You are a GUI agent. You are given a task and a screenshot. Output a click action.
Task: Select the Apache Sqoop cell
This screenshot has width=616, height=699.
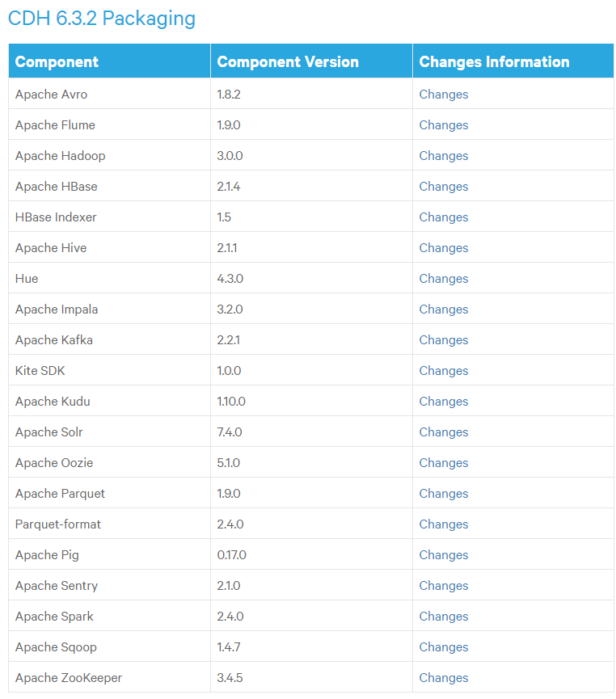(x=109, y=648)
